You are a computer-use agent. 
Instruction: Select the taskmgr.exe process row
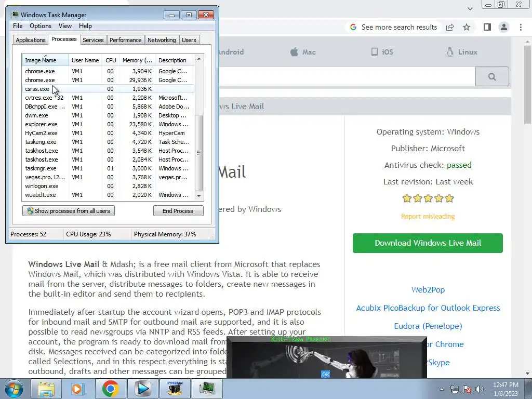[108, 168]
